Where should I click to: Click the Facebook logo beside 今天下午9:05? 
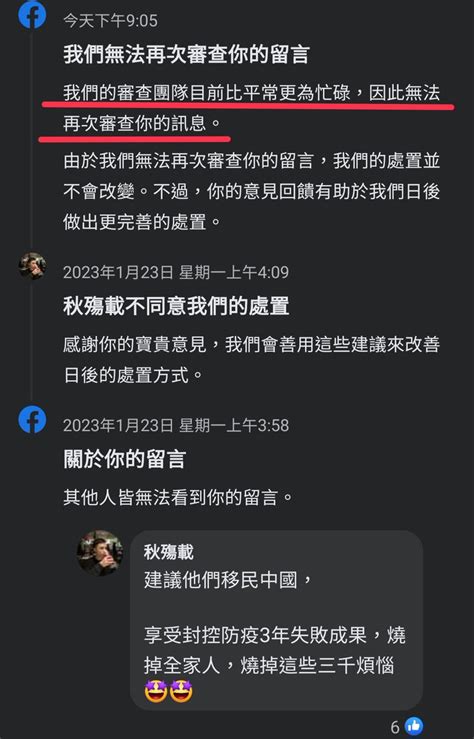coord(32,15)
